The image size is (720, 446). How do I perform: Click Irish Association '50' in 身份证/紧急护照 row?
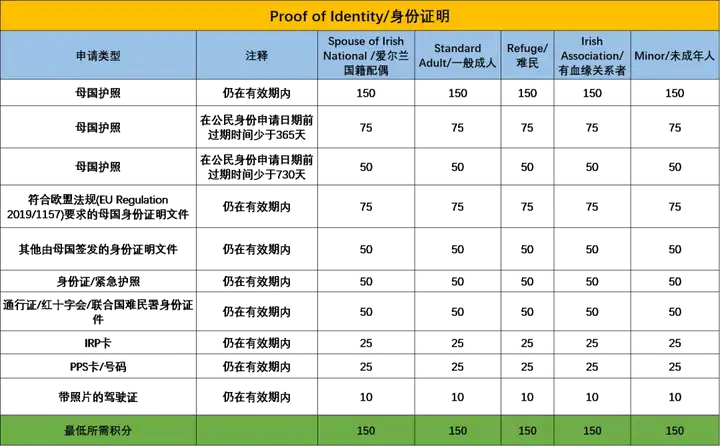592,282
